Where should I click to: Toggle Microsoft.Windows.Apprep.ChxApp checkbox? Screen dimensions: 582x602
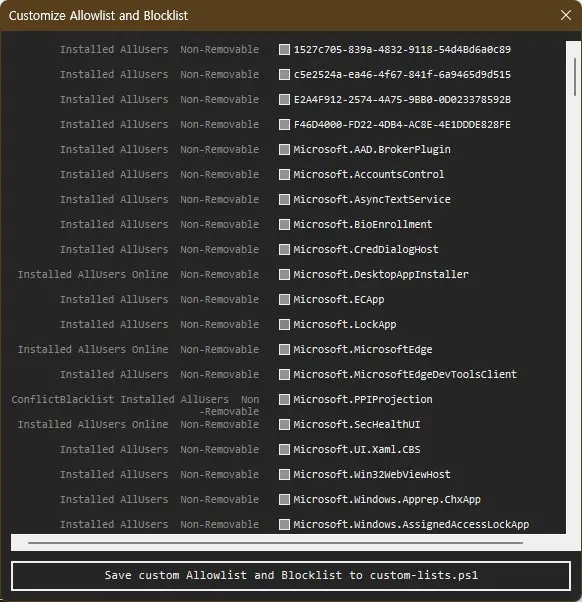click(x=284, y=499)
